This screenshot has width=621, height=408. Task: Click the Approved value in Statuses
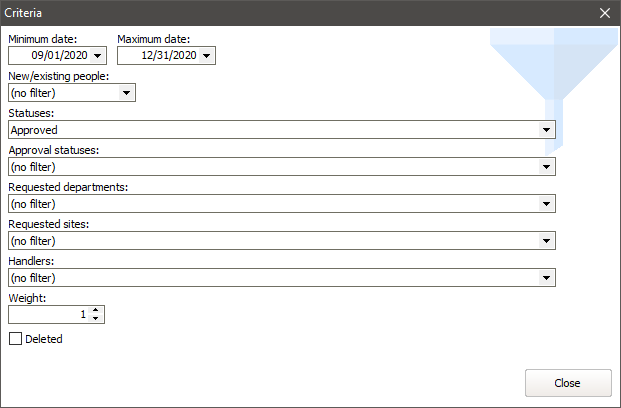point(34,130)
